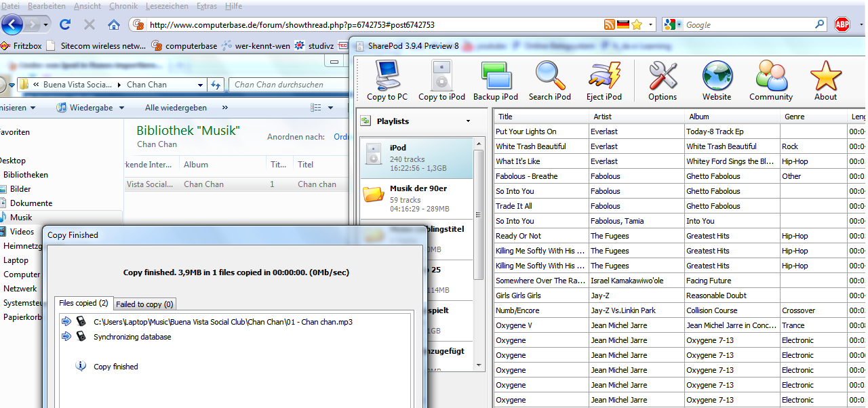Select Netzwerk in Explorer navigation pane
Image resolution: width=868 pixels, height=408 pixels.
click(20, 289)
